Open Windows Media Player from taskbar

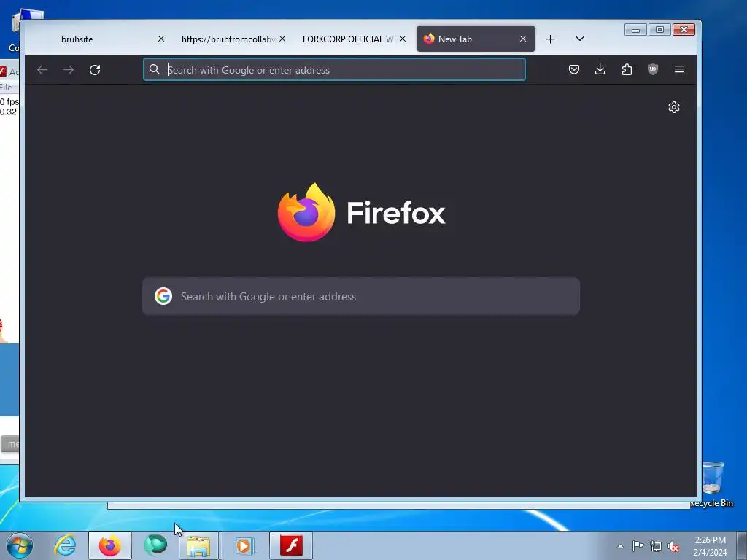245,545
